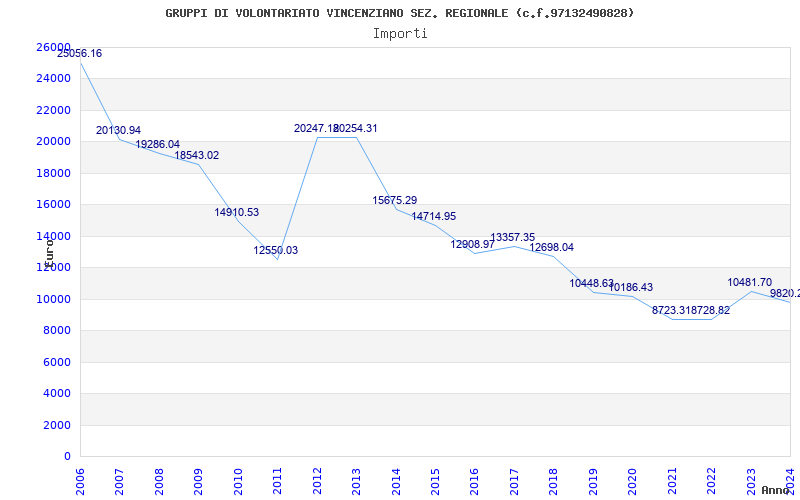Click the y-axis value 16000
Image resolution: width=800 pixels, height=500 pixels.
[53, 205]
